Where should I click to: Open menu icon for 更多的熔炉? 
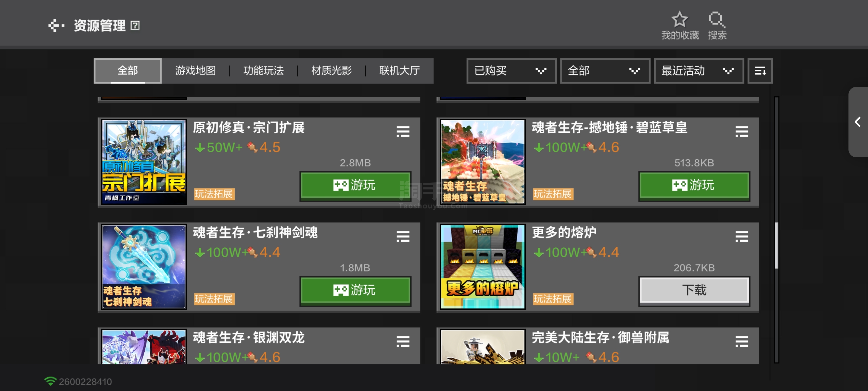[741, 236]
